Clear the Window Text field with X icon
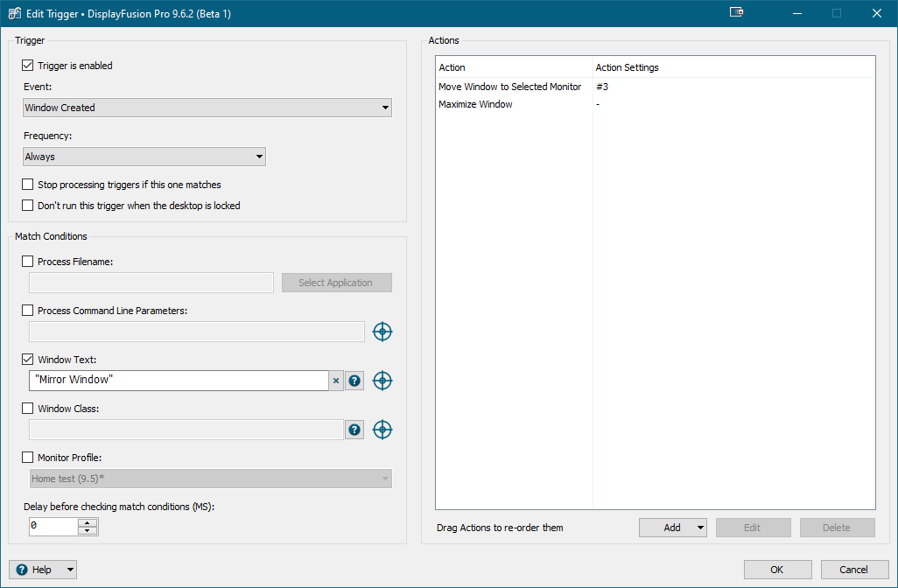The height and width of the screenshot is (588, 898). (336, 381)
